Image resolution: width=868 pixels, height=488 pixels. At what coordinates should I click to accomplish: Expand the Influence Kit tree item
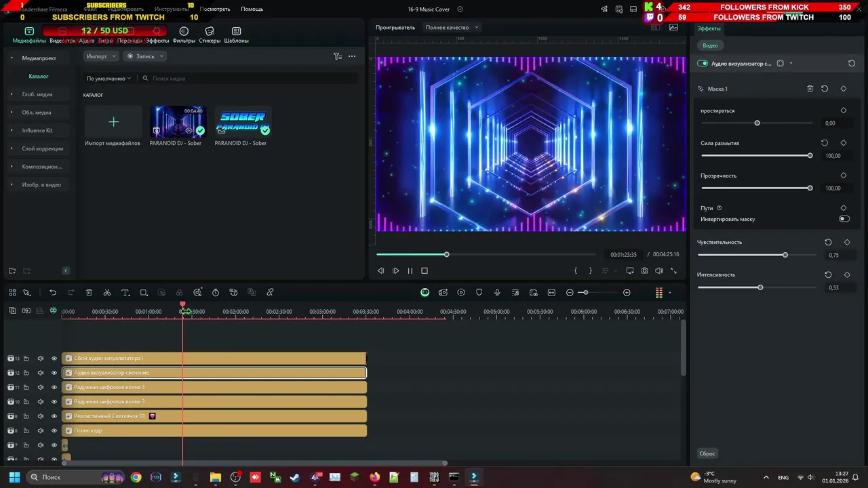(12, 130)
